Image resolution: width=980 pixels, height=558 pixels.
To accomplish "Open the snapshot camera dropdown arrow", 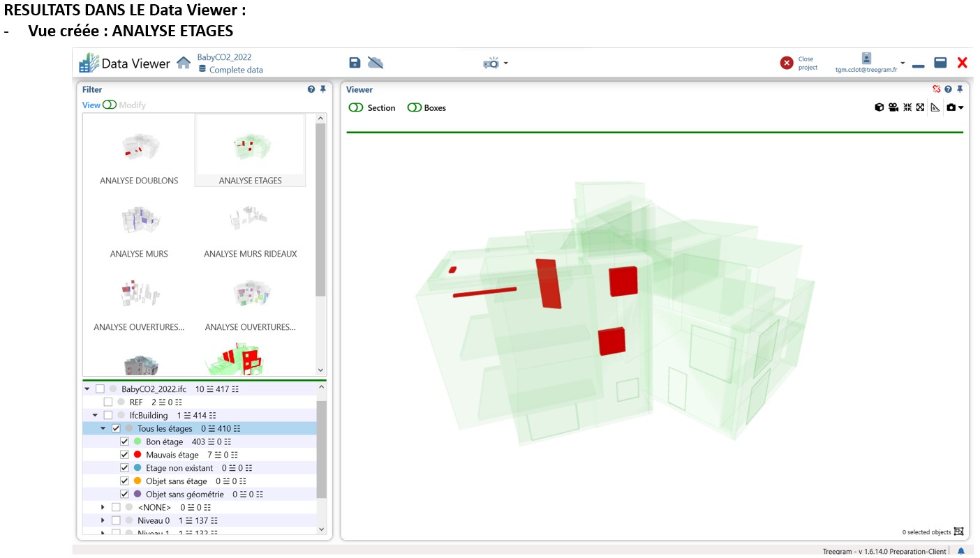I will [960, 107].
